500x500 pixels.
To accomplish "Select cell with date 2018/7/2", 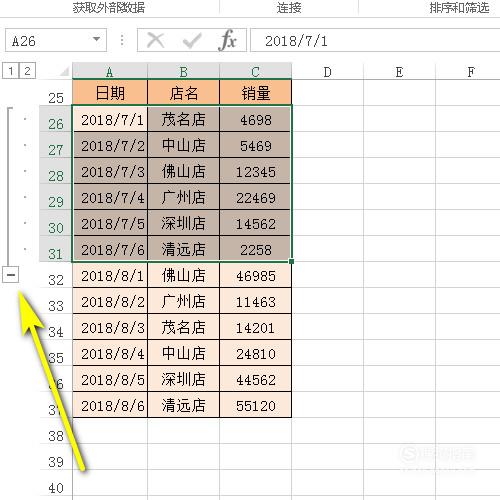I will [110, 145].
